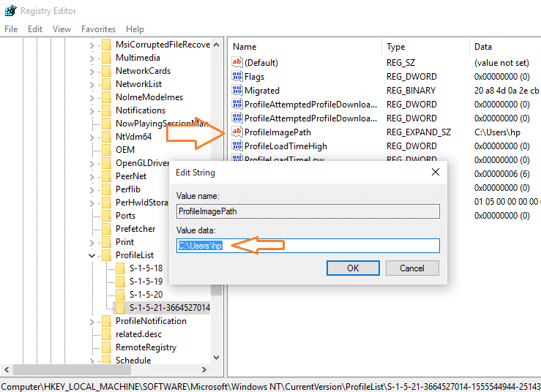Click the Migrated binary value icon
The width and height of the screenshot is (541, 392).
236,90
